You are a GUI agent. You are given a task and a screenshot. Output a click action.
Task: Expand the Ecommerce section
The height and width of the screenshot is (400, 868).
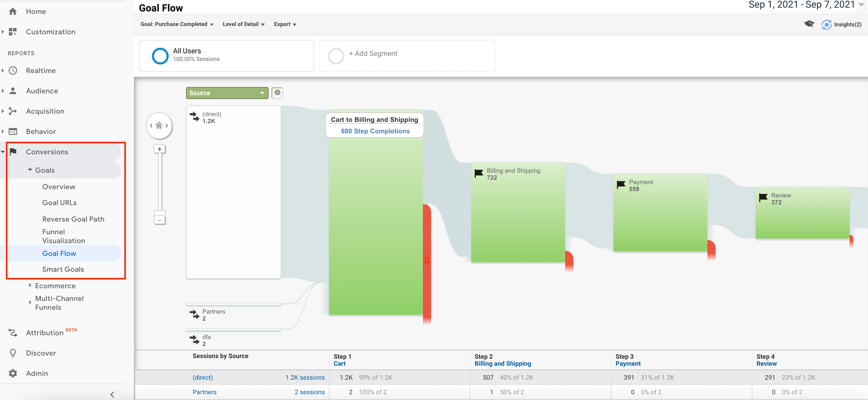pos(55,286)
